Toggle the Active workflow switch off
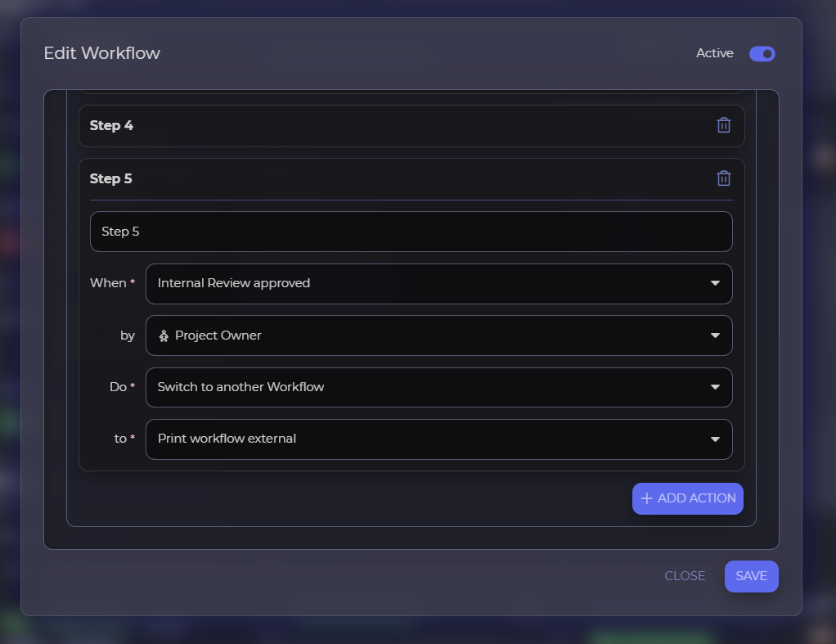Image resolution: width=836 pixels, height=644 pixels. click(x=762, y=54)
